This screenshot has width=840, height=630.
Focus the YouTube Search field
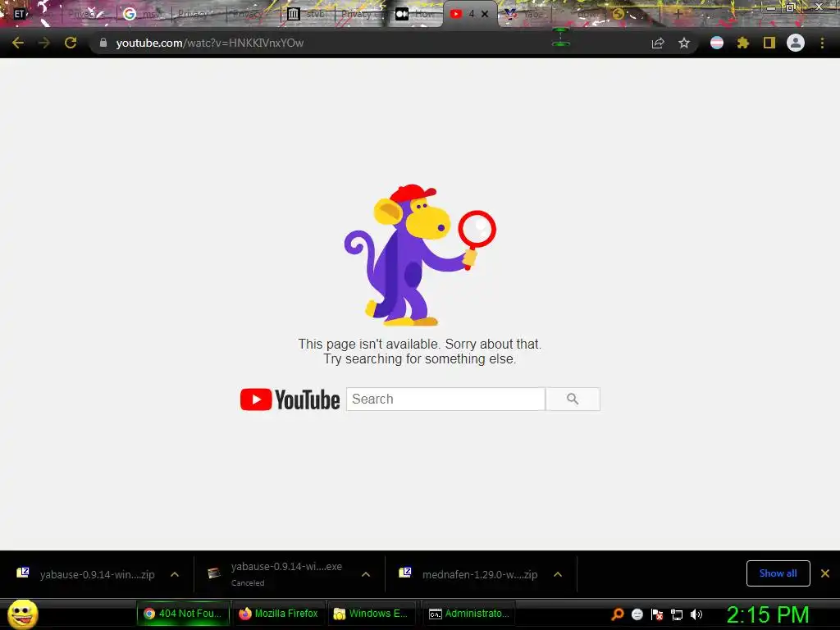tap(445, 399)
